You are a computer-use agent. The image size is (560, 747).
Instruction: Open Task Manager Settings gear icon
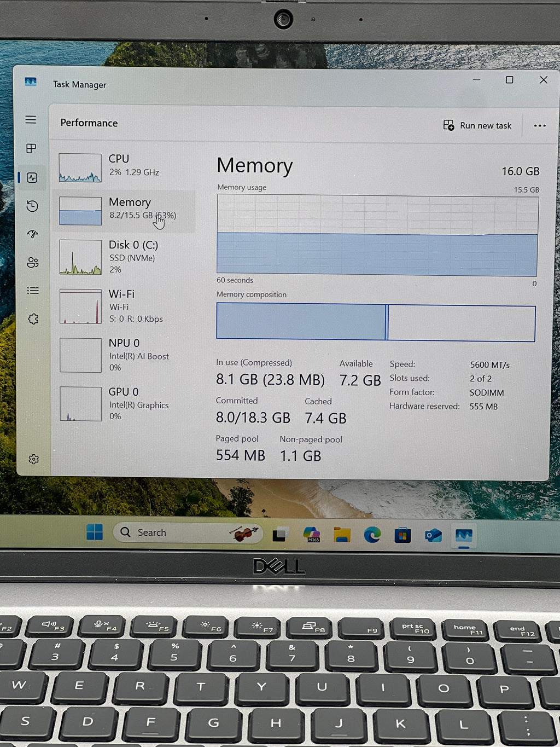34,459
